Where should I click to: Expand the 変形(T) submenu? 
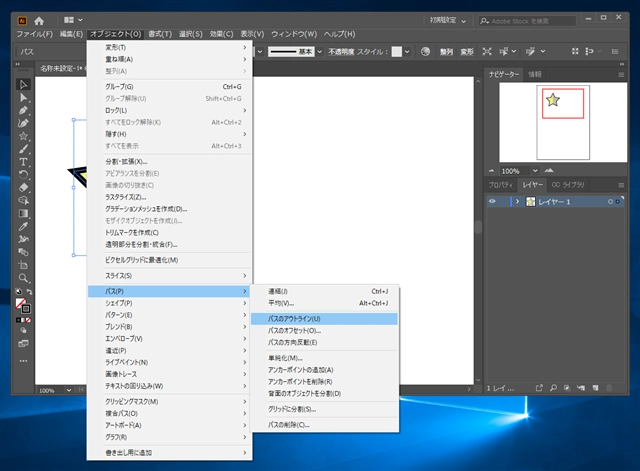coord(170,47)
